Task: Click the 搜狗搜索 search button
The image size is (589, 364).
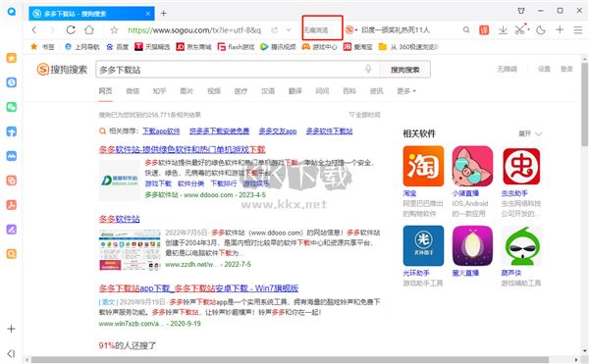Action: (404, 70)
